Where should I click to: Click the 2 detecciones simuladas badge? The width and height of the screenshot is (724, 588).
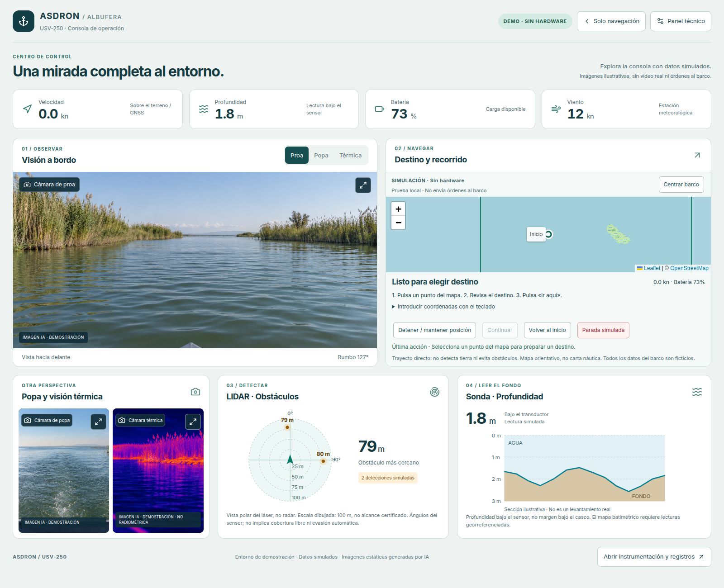coord(388,478)
